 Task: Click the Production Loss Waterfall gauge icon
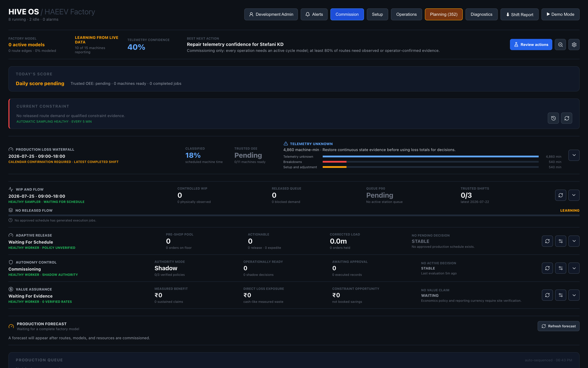click(11, 149)
